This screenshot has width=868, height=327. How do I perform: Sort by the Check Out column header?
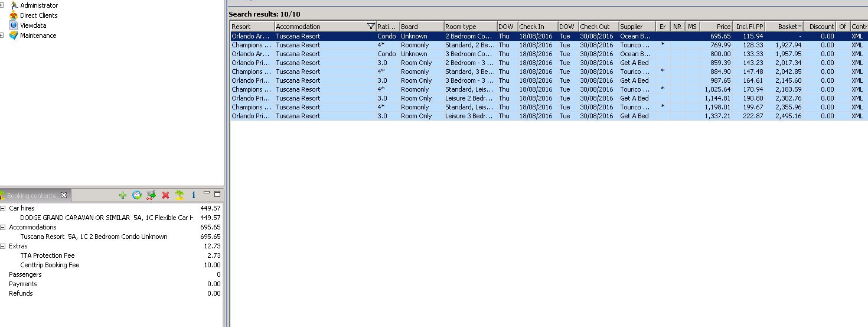(x=598, y=27)
